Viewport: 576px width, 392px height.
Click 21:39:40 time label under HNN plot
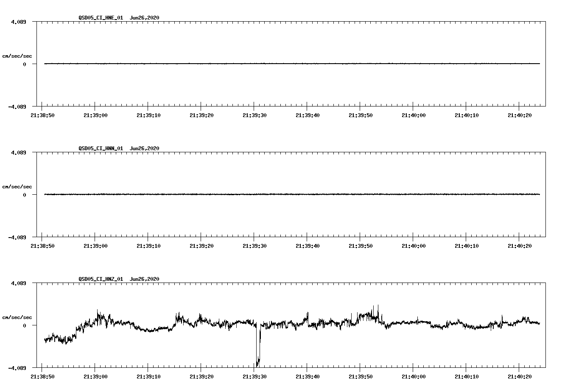(x=308, y=246)
